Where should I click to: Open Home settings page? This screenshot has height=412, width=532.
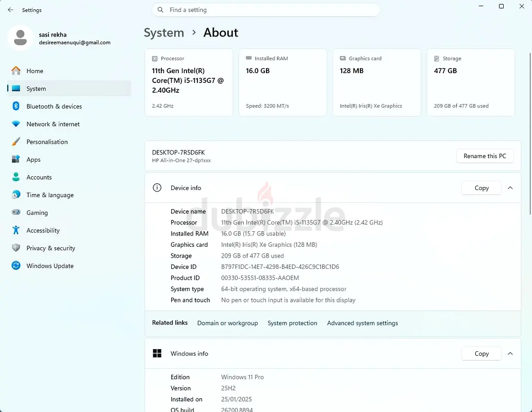pyautogui.click(x=69, y=71)
